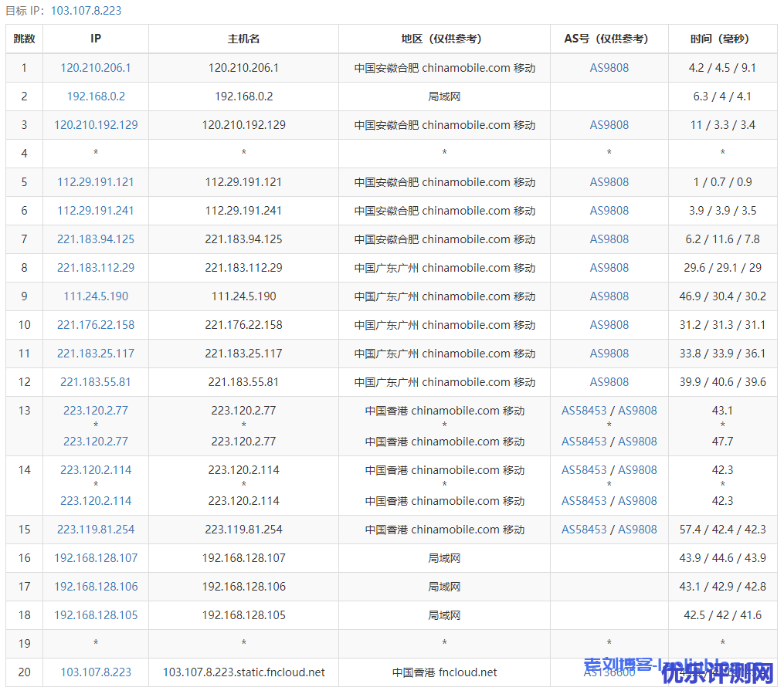Viewport: 784px width, 694px height.
Task: Open IP link 120.210.192.129 in hop 3
Action: point(96,125)
